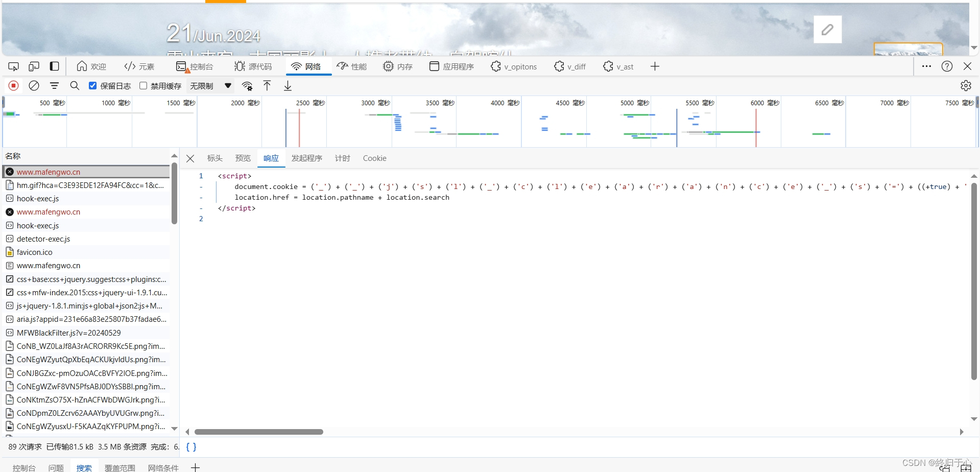Screen dimensions: 980x472
Task: Open the drawer 控制台 console tab
Action: pyautogui.click(x=24, y=468)
